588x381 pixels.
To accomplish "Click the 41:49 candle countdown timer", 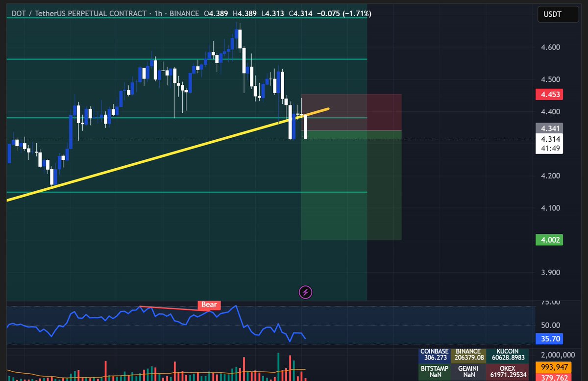I will click(x=550, y=148).
